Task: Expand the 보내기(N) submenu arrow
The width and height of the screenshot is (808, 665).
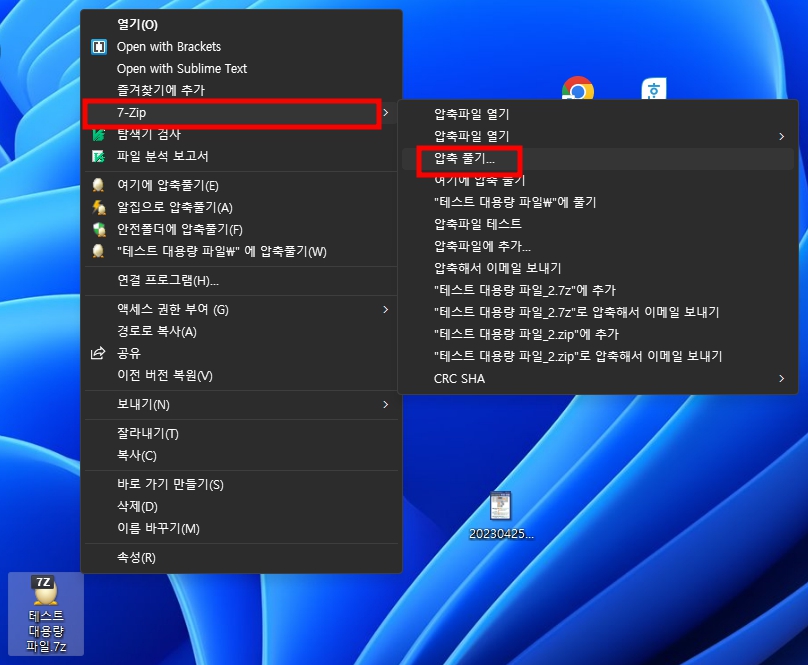Action: click(x=385, y=405)
